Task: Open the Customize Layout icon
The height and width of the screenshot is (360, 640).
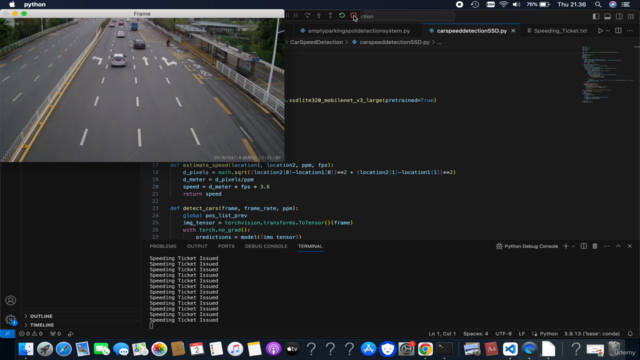Action: click(631, 16)
